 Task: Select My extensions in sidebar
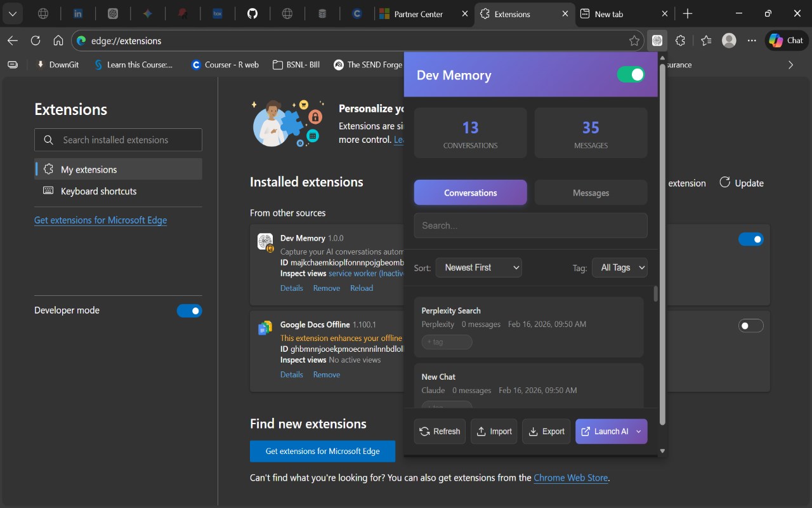(118, 170)
